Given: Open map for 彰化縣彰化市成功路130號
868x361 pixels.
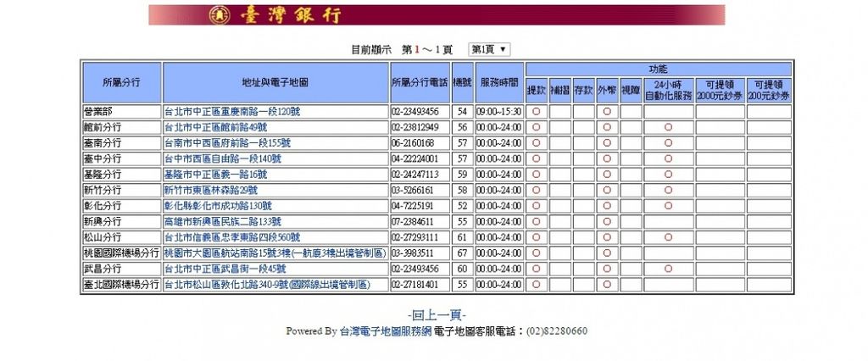Looking at the screenshot, I should pyautogui.click(x=219, y=206).
